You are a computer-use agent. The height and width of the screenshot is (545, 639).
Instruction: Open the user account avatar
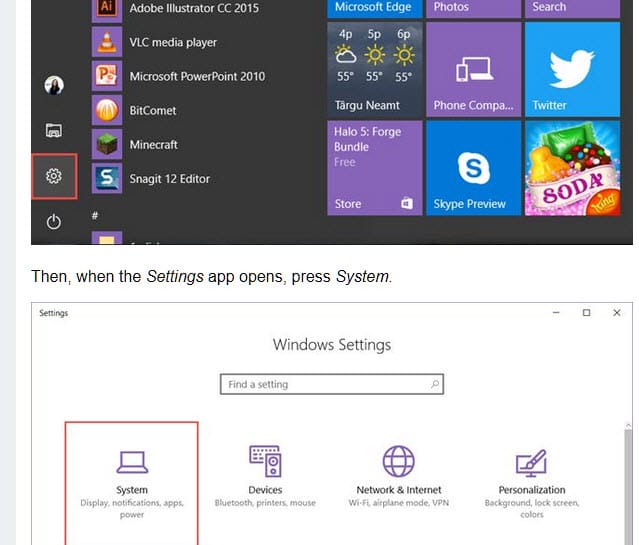pyautogui.click(x=54, y=85)
